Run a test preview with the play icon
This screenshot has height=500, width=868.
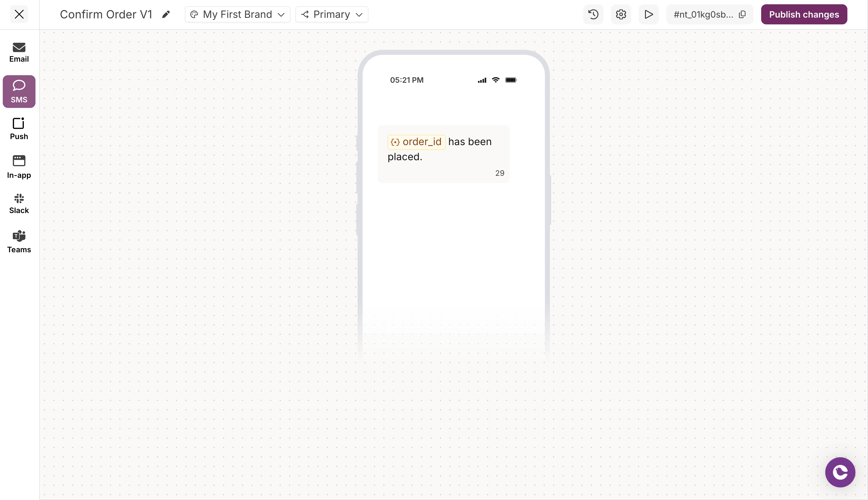(x=648, y=14)
